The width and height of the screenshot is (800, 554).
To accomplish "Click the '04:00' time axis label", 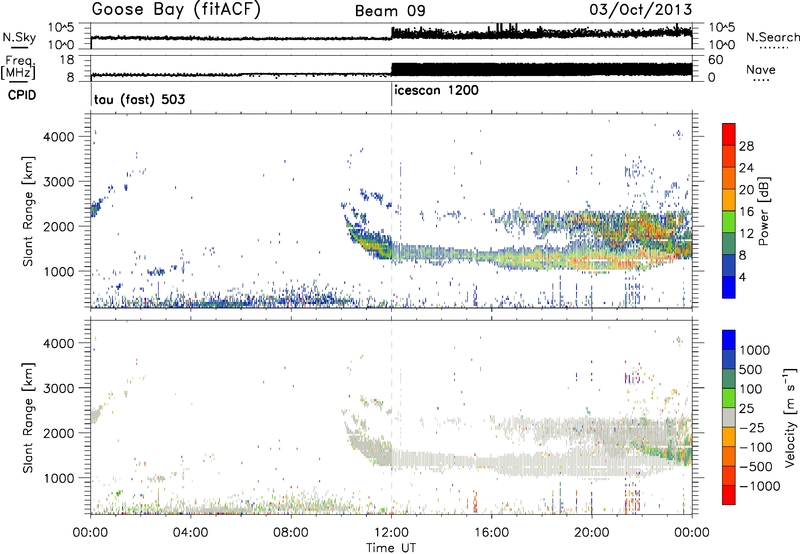I will pyautogui.click(x=190, y=533).
